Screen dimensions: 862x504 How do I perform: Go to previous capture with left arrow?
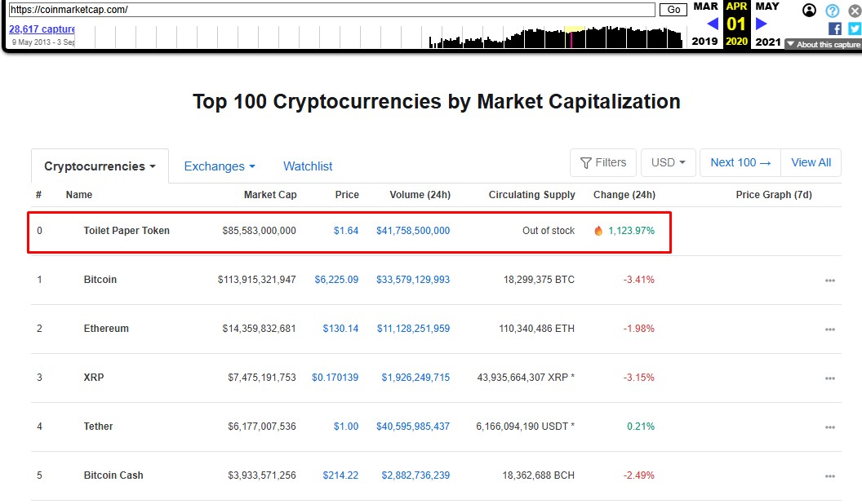point(713,24)
